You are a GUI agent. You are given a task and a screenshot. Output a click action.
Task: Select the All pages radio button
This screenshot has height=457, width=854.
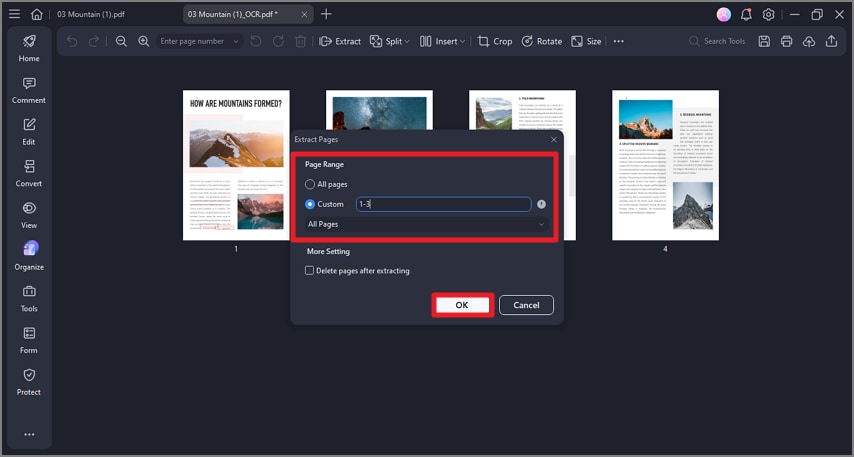tap(309, 185)
